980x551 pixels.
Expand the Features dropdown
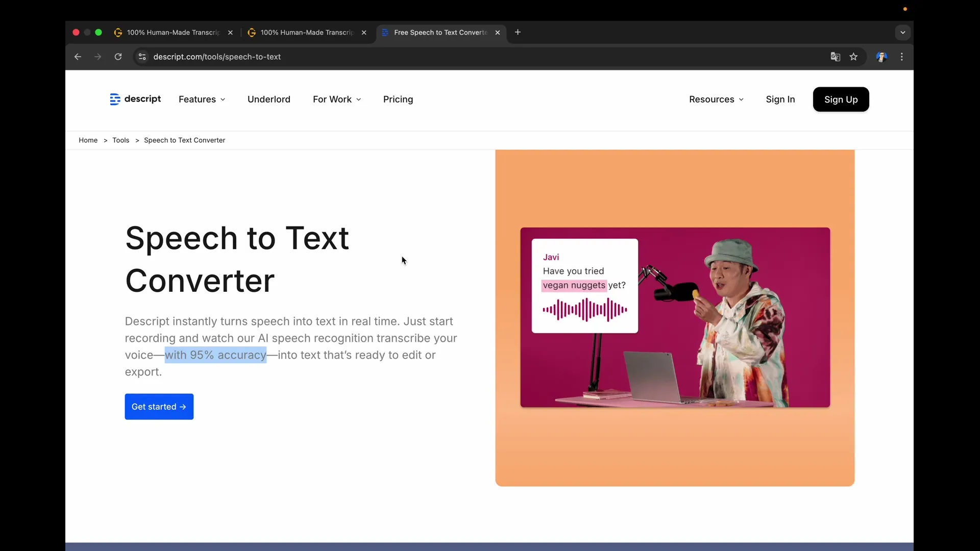(202, 99)
